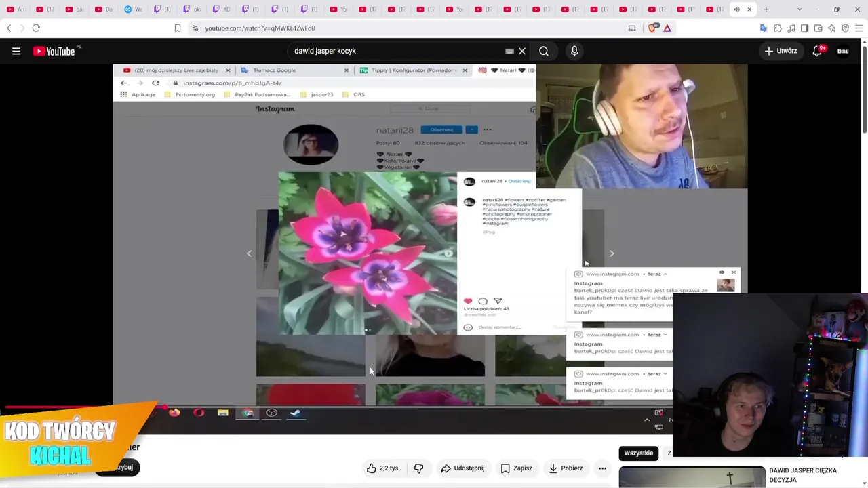Run the search with the magnifier button
The height and width of the screenshot is (488, 868).
point(544,51)
